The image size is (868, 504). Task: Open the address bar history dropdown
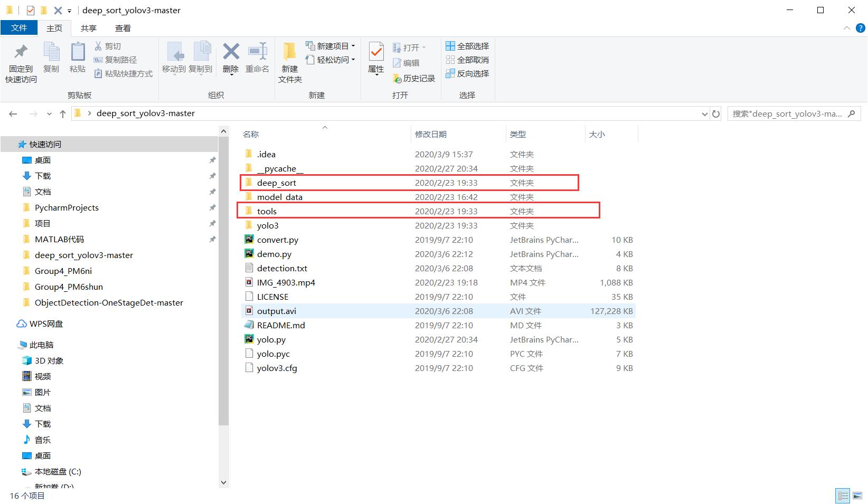click(x=704, y=113)
